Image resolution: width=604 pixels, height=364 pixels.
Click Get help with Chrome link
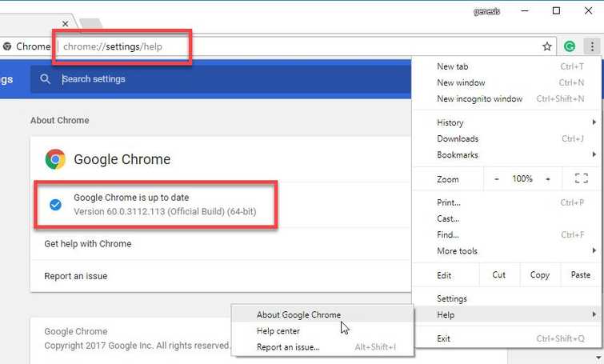coord(88,244)
